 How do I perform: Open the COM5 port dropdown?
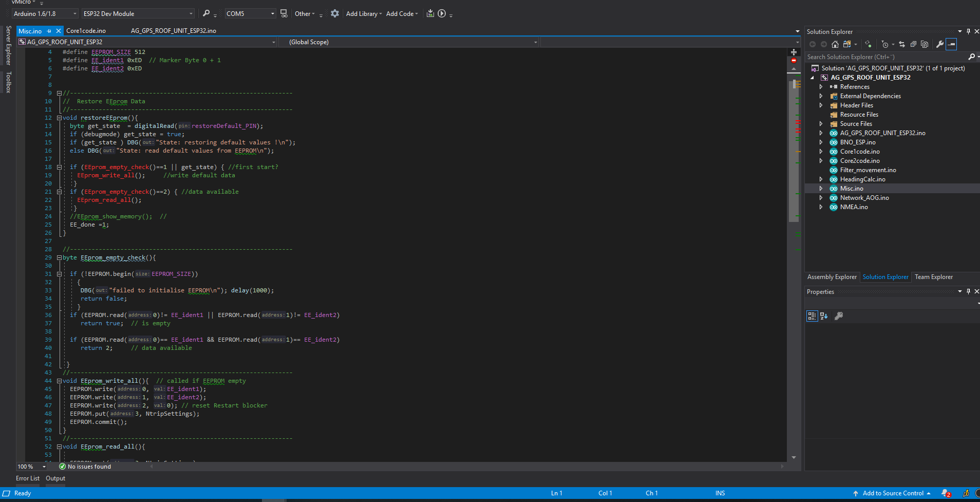coord(251,13)
